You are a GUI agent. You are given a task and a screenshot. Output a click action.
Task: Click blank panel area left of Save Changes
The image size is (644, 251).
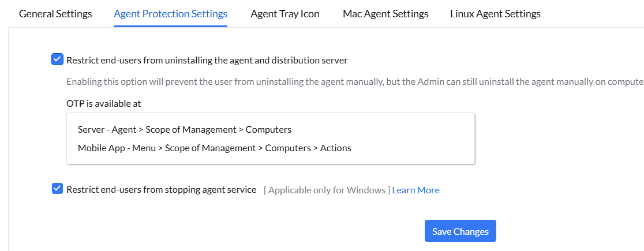[x=231, y=231]
